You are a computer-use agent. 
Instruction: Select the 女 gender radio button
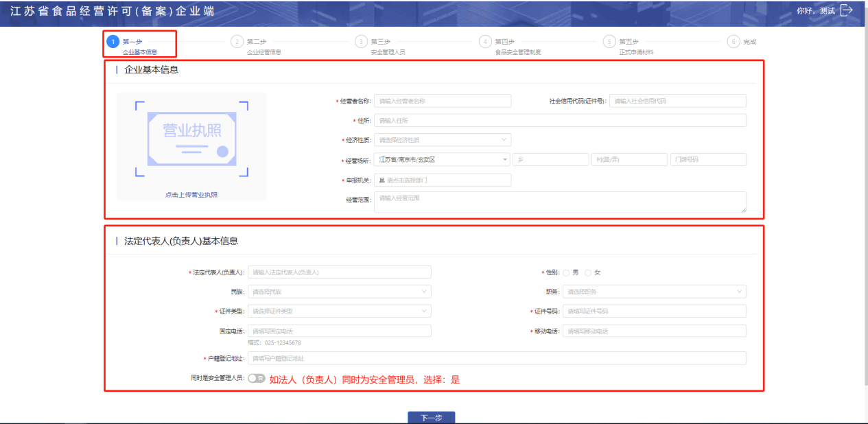pos(588,272)
